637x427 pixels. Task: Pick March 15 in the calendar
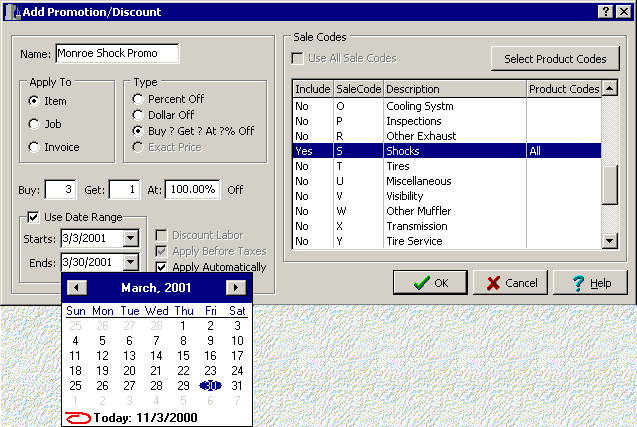(x=182, y=355)
